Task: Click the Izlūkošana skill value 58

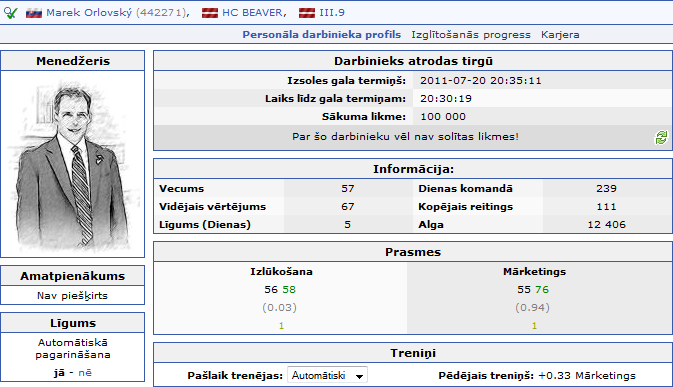Action: (289, 290)
